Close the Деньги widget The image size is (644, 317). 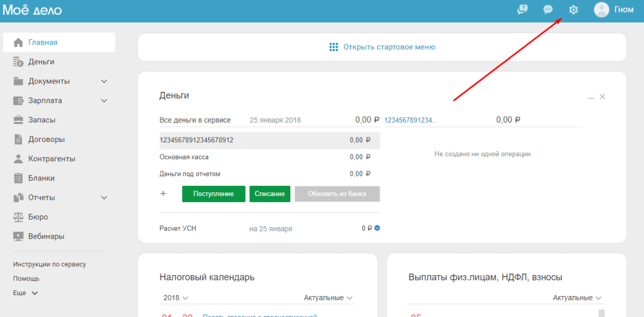pos(602,97)
